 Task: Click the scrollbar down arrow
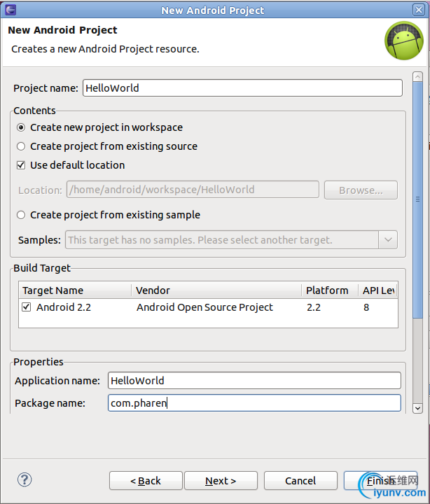tap(417, 407)
